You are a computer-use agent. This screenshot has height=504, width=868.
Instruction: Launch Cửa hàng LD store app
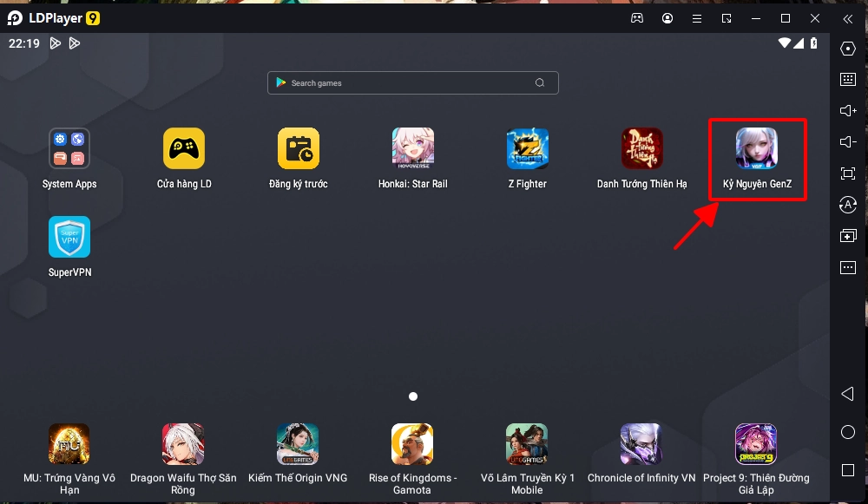click(x=184, y=148)
